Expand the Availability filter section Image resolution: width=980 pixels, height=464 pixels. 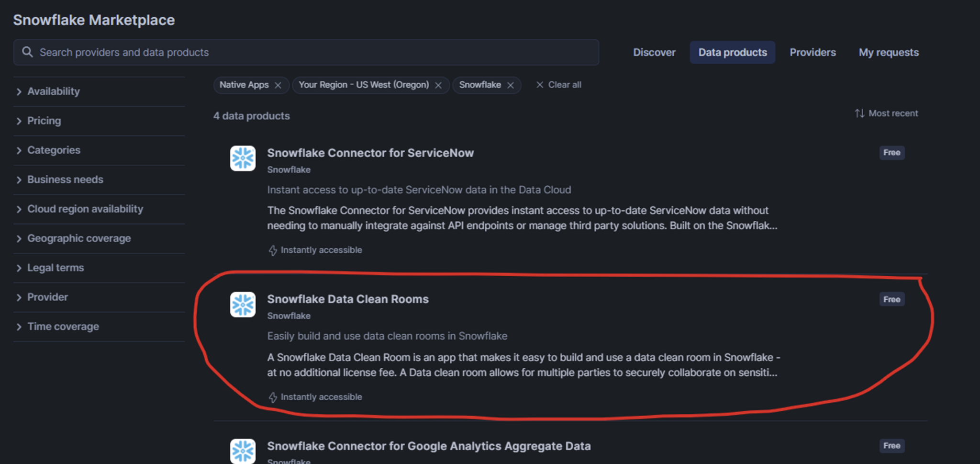pyautogui.click(x=53, y=91)
